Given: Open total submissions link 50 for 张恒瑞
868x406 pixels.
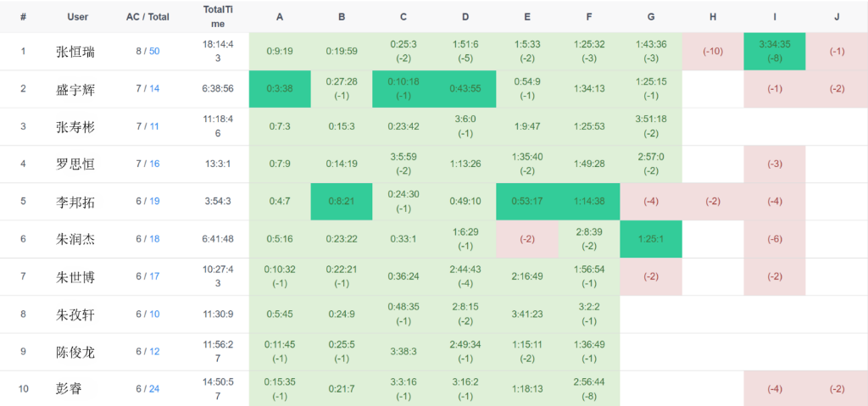Looking at the screenshot, I should point(154,52).
